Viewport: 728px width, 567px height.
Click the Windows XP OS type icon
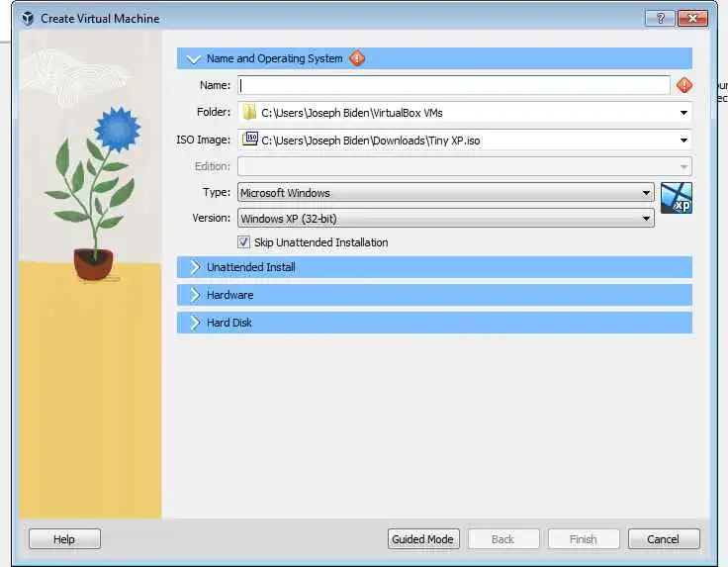click(x=676, y=198)
